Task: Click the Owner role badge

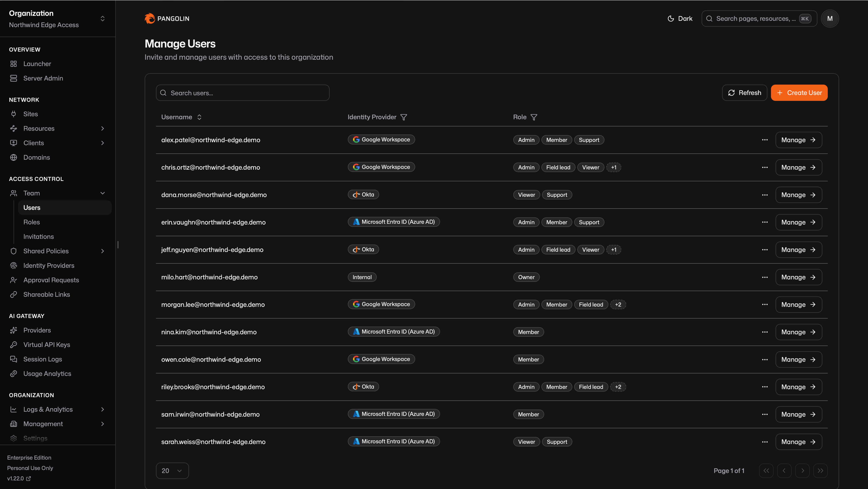Action: [526, 277]
